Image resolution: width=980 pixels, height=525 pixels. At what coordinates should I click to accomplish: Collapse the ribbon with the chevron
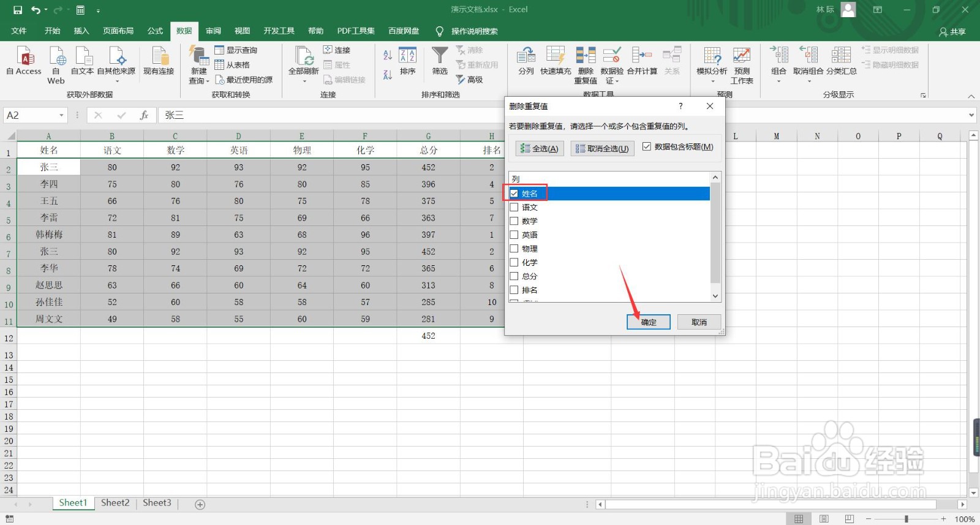tap(971, 96)
